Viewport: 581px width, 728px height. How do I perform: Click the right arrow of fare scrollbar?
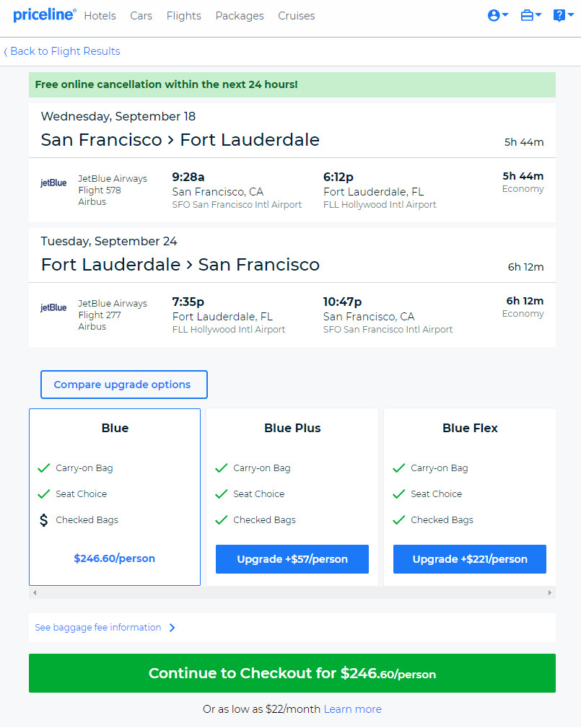click(550, 593)
